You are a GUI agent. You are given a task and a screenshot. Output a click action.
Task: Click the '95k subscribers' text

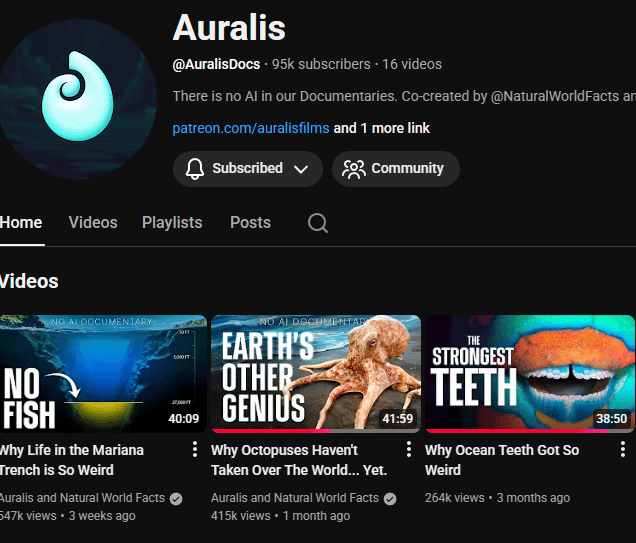point(321,64)
